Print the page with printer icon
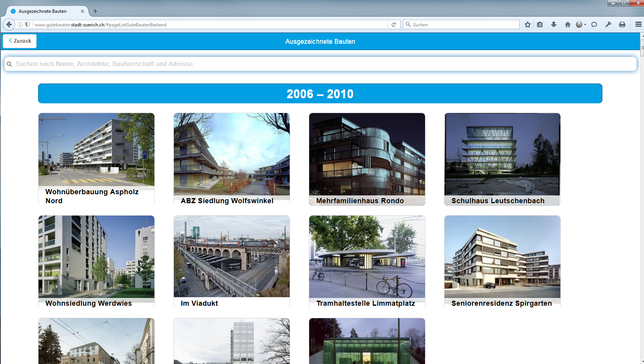 622,24
